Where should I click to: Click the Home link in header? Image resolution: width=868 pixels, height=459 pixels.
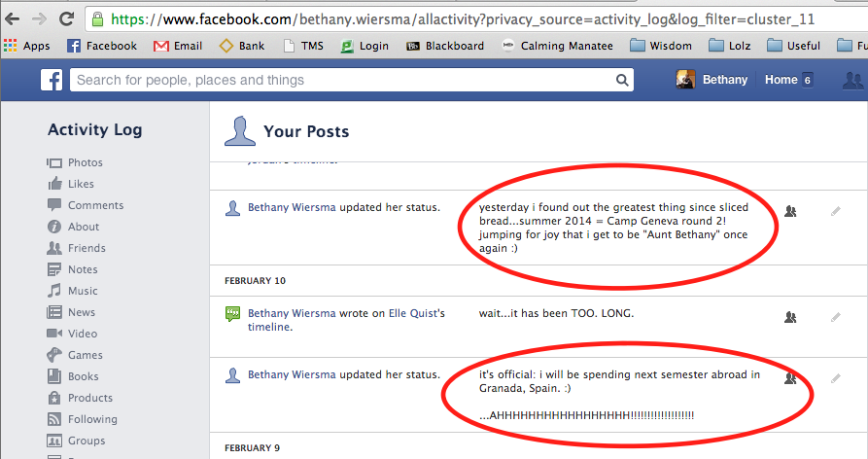(x=781, y=80)
